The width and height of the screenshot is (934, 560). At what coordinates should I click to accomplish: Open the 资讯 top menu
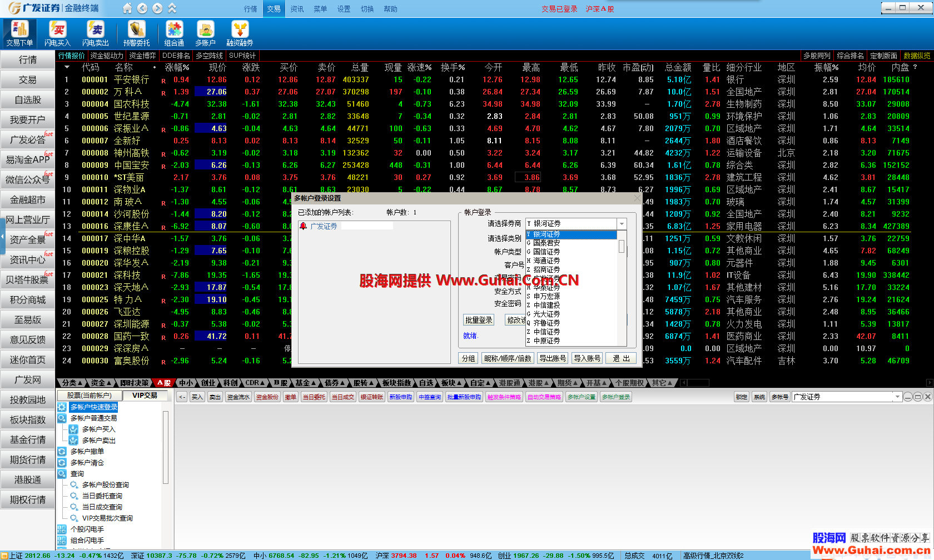[x=297, y=9]
